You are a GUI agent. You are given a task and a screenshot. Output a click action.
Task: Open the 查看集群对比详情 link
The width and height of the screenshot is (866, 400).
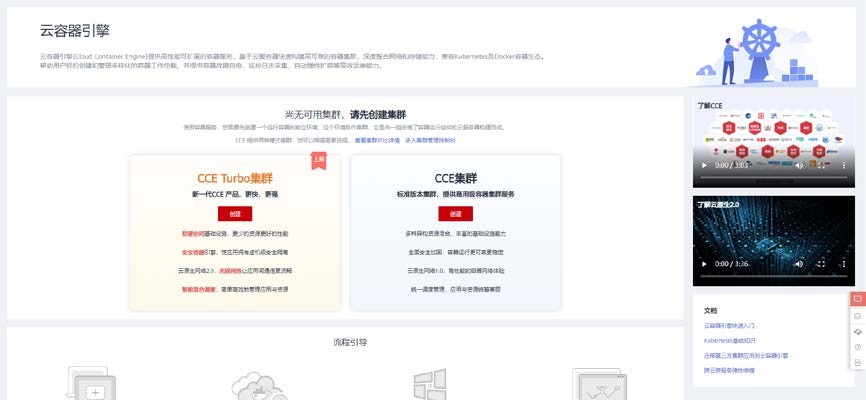click(x=377, y=140)
